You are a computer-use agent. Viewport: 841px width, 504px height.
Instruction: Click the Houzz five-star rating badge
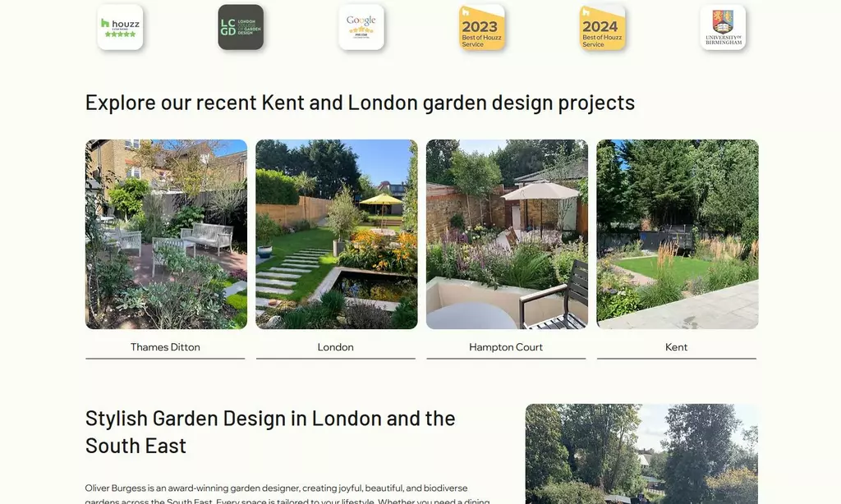pyautogui.click(x=120, y=27)
